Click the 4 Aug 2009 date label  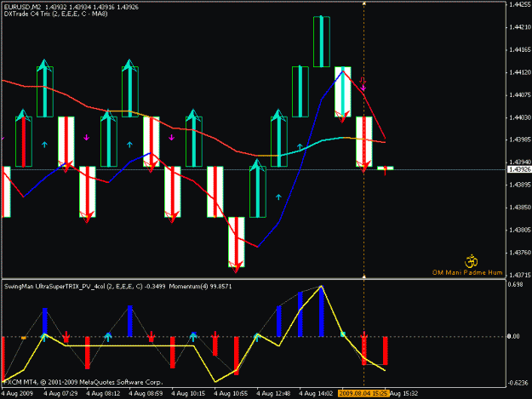click(17, 394)
